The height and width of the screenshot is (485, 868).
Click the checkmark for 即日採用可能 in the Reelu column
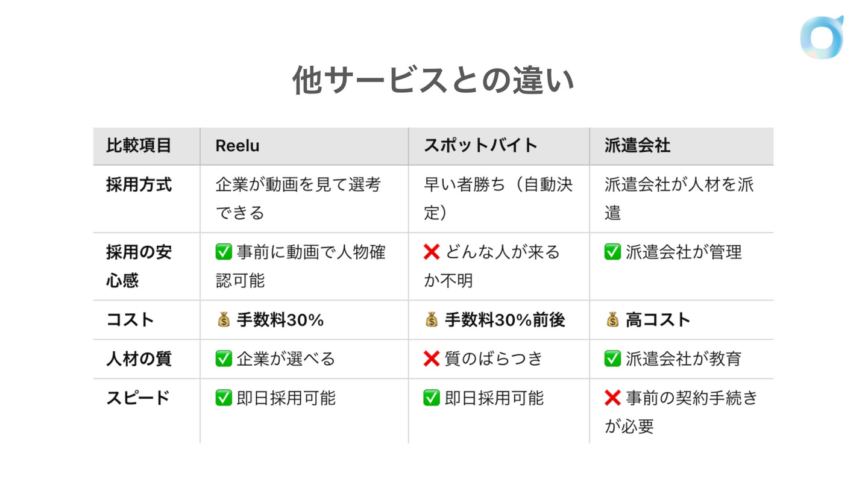point(224,398)
